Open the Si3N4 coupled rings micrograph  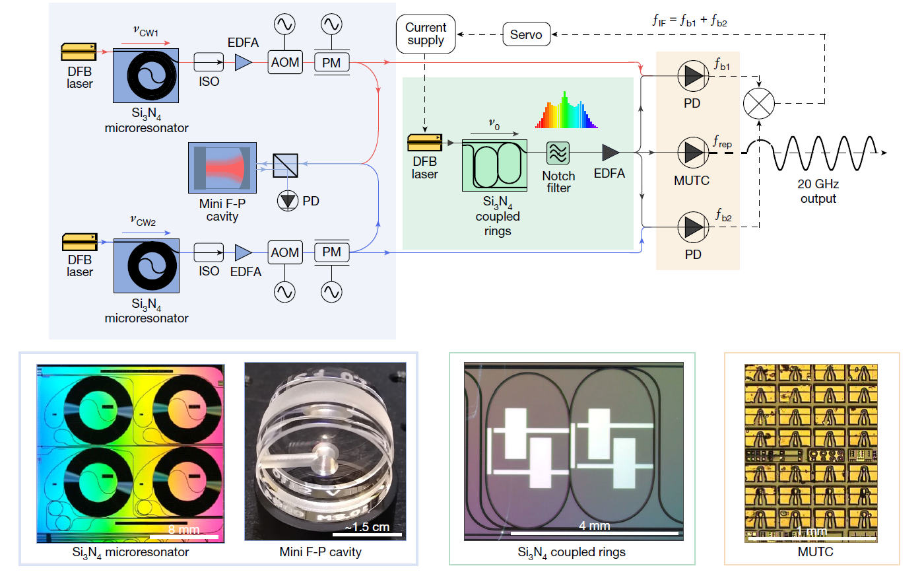click(574, 452)
